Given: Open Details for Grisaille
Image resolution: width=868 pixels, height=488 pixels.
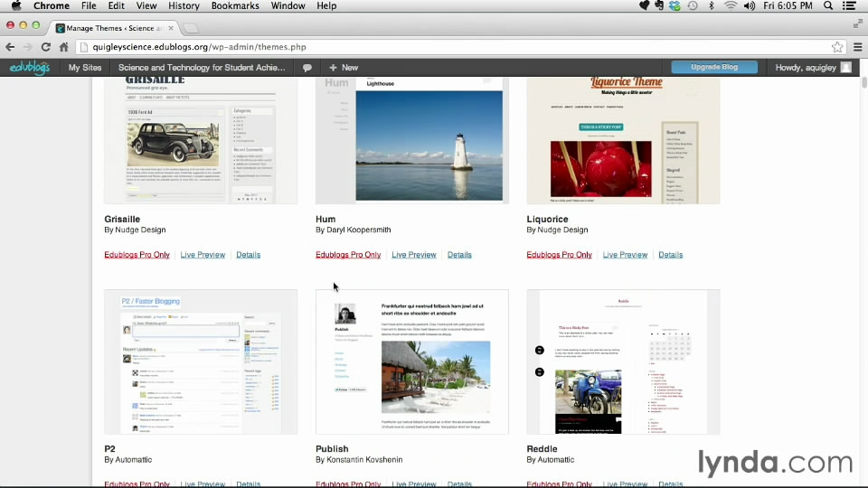Looking at the screenshot, I should click(x=248, y=255).
